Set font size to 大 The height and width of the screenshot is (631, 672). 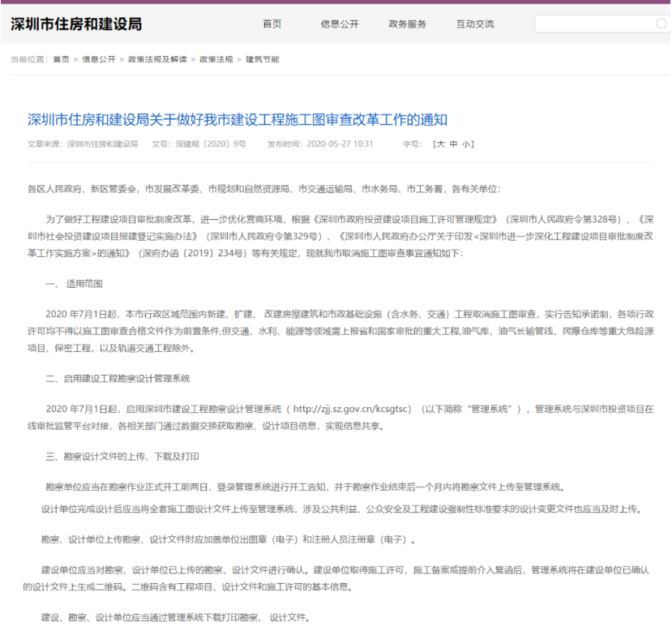[441, 144]
